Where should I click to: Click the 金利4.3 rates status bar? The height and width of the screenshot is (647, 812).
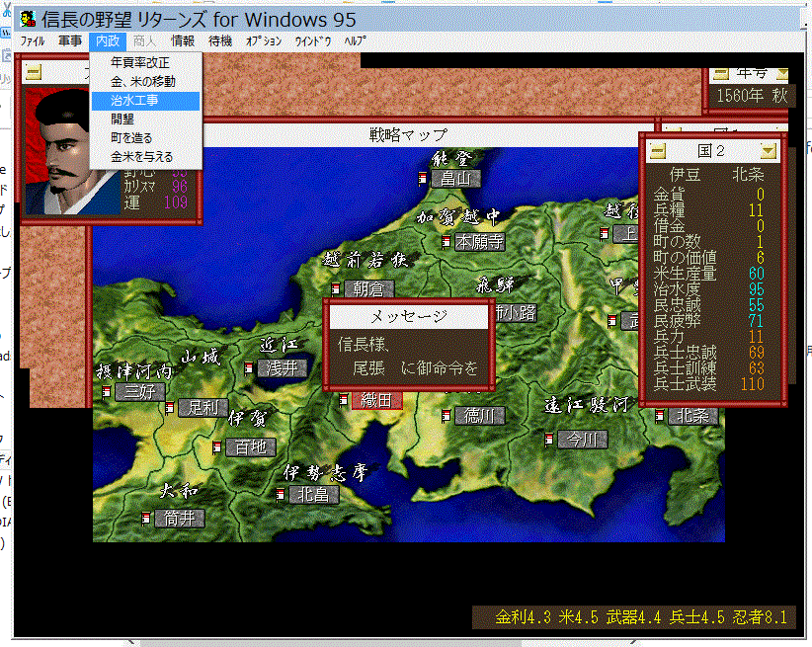(x=634, y=617)
